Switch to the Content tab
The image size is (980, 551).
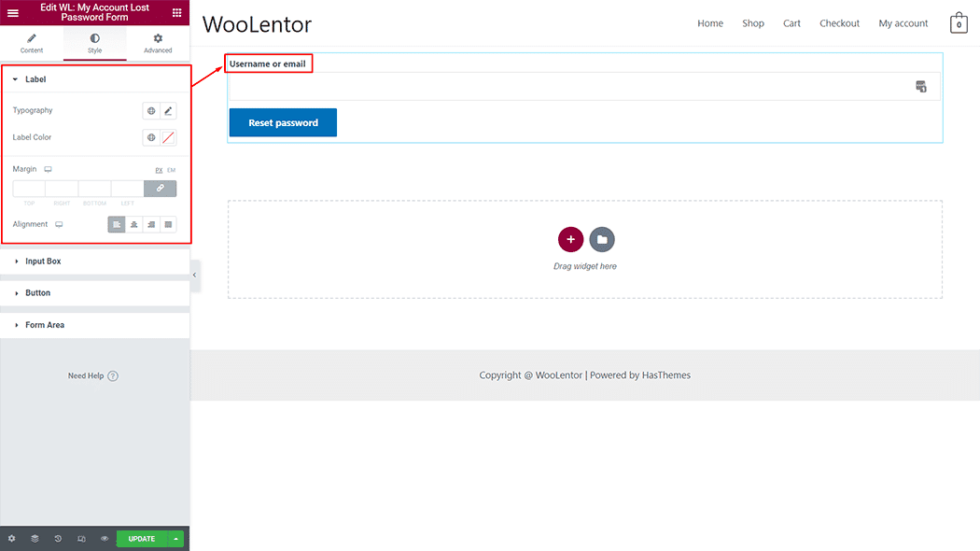click(32, 43)
